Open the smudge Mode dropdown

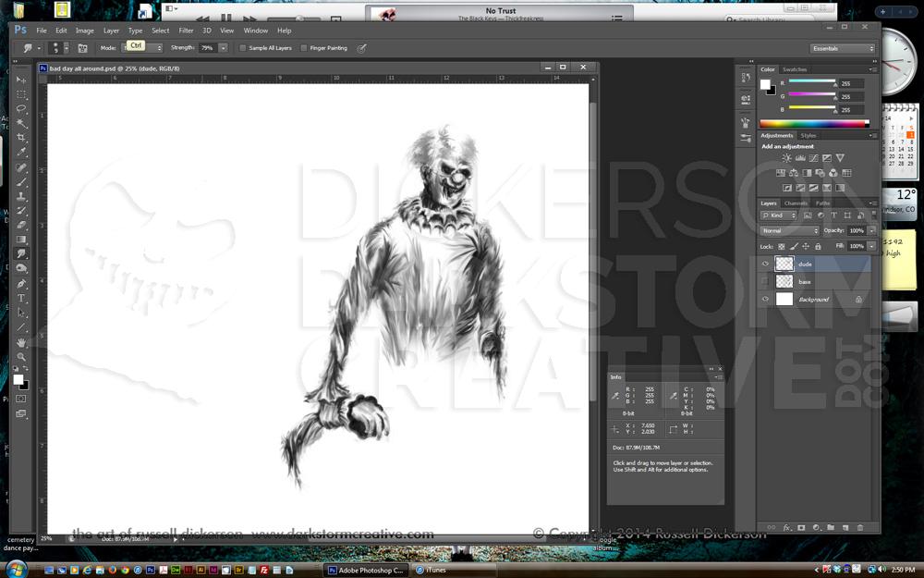(141, 48)
